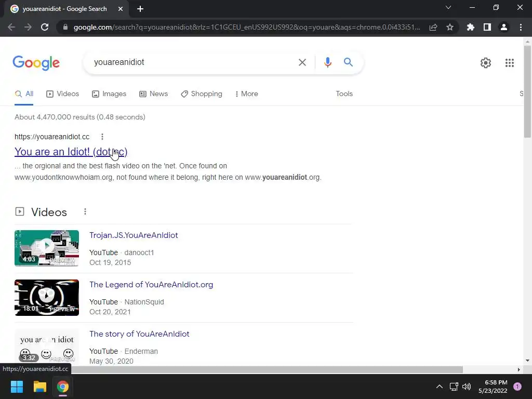Viewport: 532px width, 399px height.
Task: Switch to the Images tab
Action: pyautogui.click(x=109, y=94)
